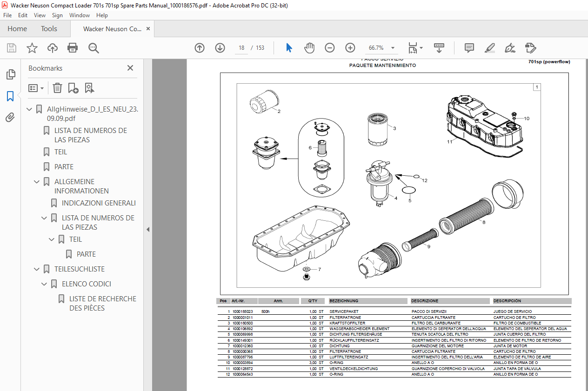Open INDICAZIONI GENERALI bookmark
The width and height of the screenshot is (588, 391).
(x=99, y=203)
